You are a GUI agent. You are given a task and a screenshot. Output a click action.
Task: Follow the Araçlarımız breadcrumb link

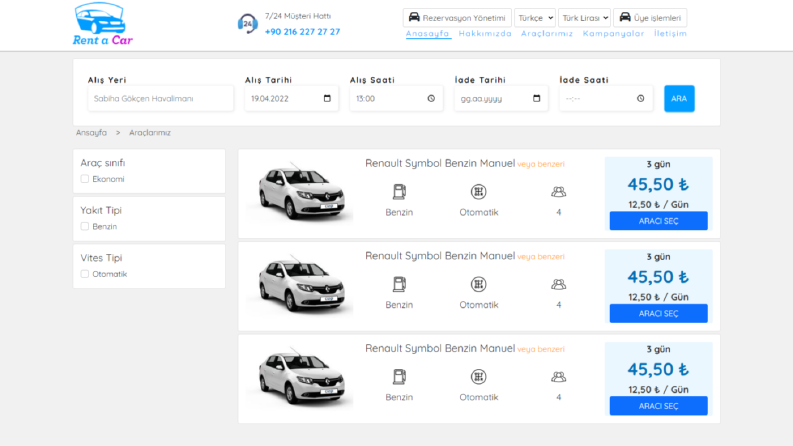pos(150,132)
